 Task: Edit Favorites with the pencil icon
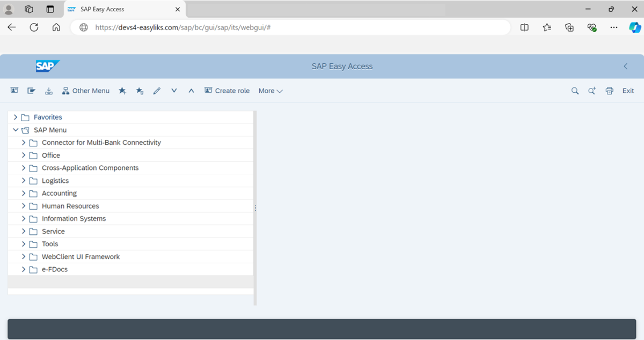pyautogui.click(x=157, y=91)
